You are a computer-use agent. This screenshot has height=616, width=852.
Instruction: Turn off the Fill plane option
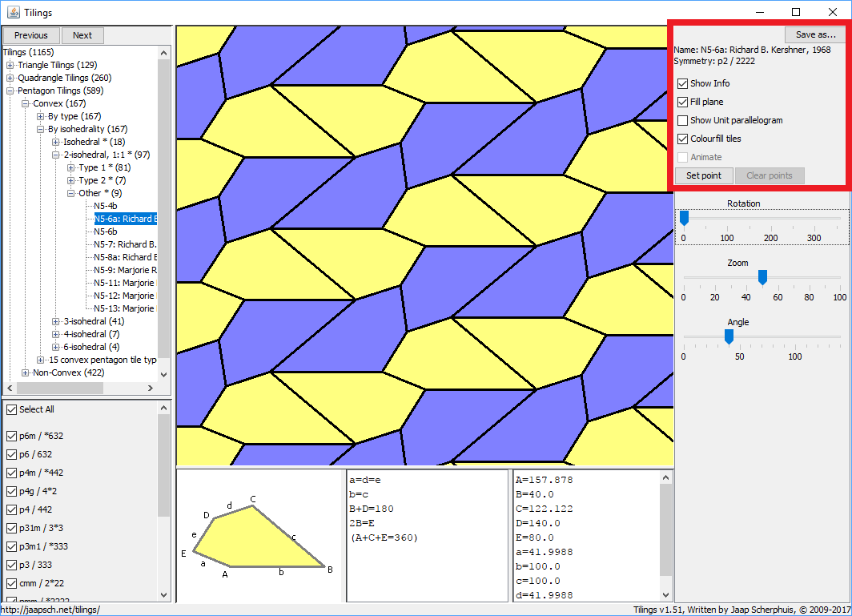coord(683,103)
